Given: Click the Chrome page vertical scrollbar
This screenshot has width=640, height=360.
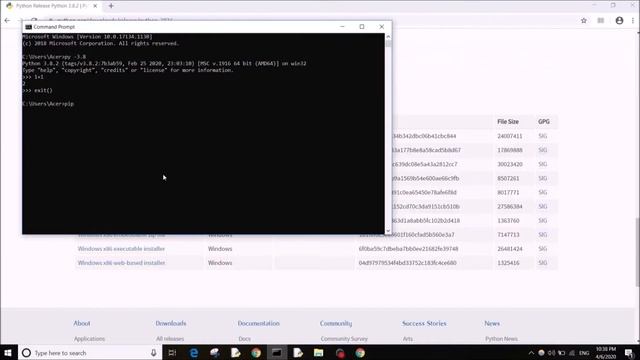Looking at the screenshot, I should tap(637, 252).
